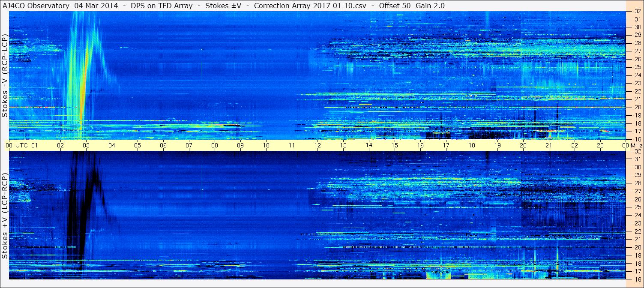
Task: Select the 32 MHz tick of the Stokes +V panel
Action: 637,151
